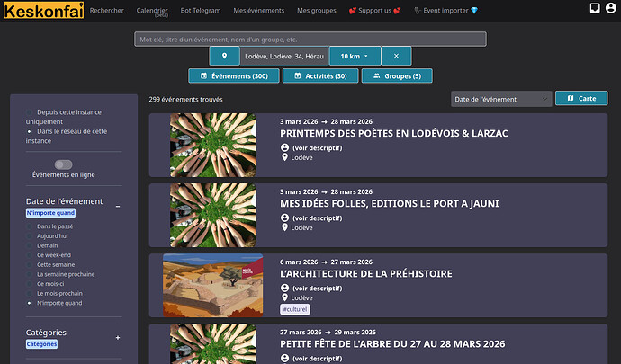
Task: Select the 'N'importe quand' radio option
Action: pos(29,303)
